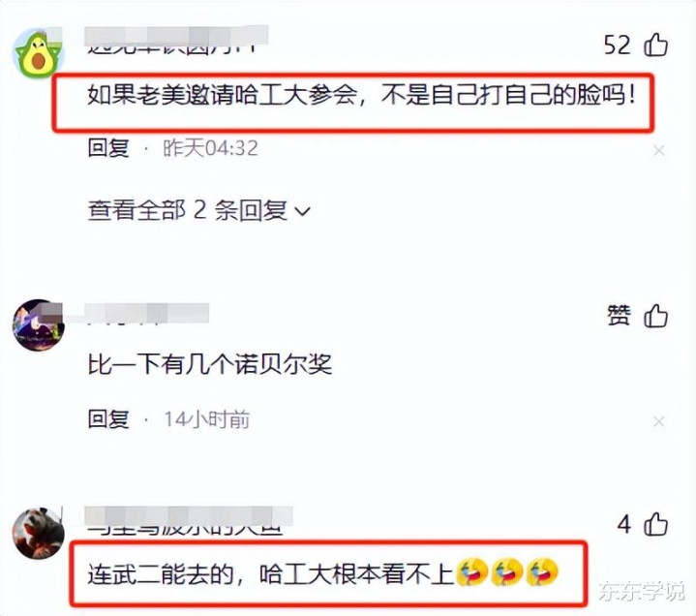696x616 pixels.
Task: Like the comment with 52 likes
Action: [x=655, y=45]
